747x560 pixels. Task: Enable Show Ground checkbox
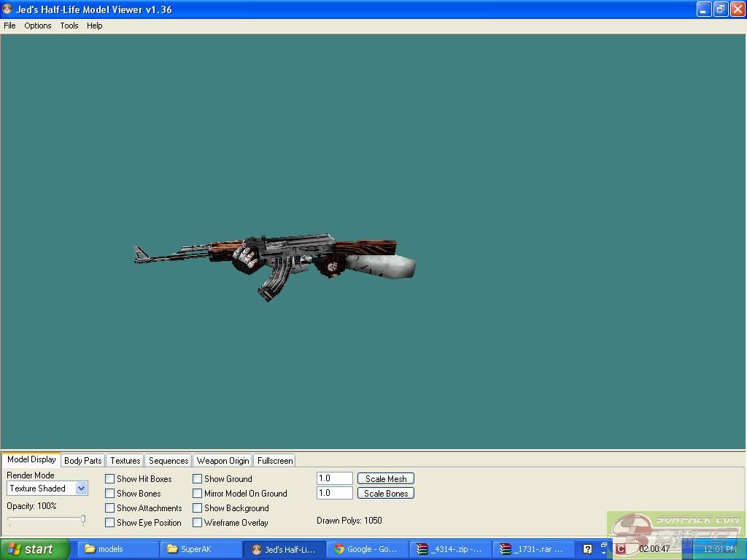[197, 478]
